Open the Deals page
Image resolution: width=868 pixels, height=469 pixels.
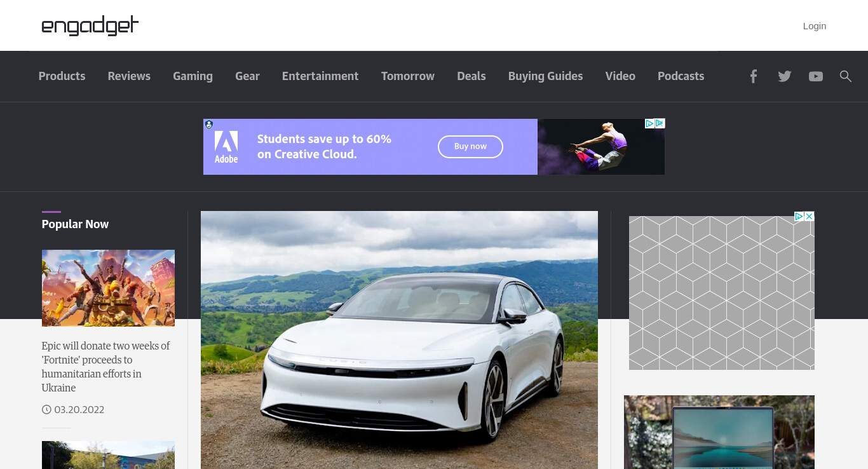471,76
